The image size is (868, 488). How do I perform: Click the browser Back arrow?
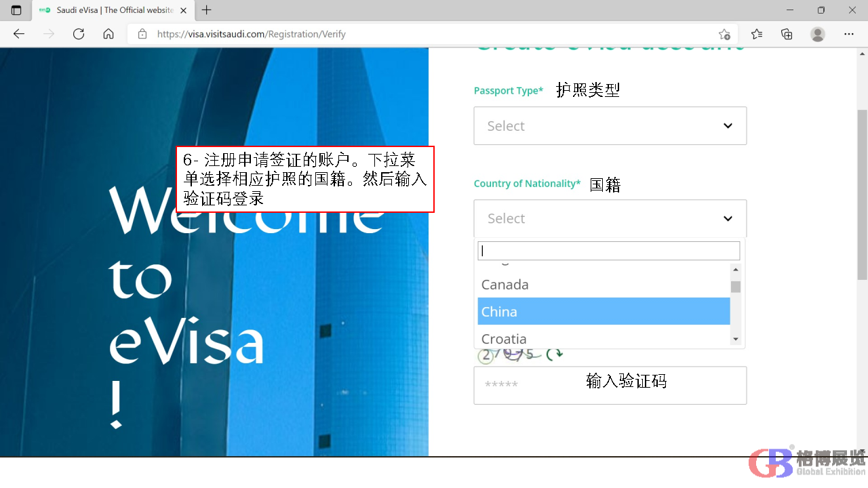19,34
